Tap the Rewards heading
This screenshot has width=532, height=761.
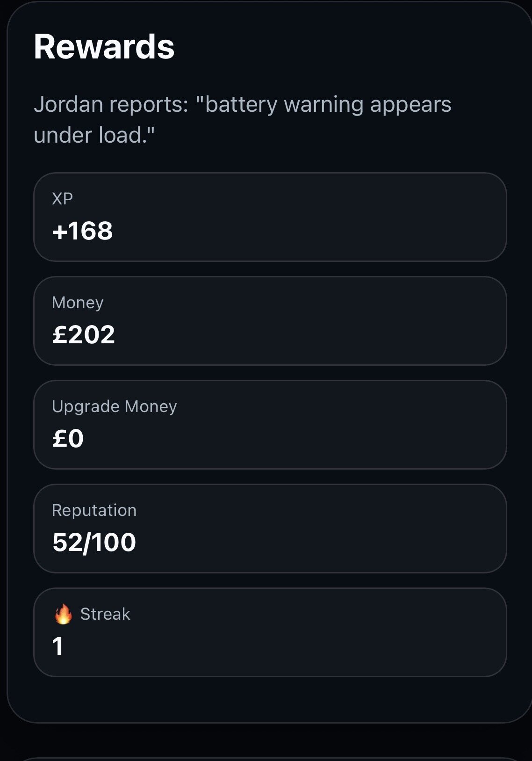click(x=104, y=47)
